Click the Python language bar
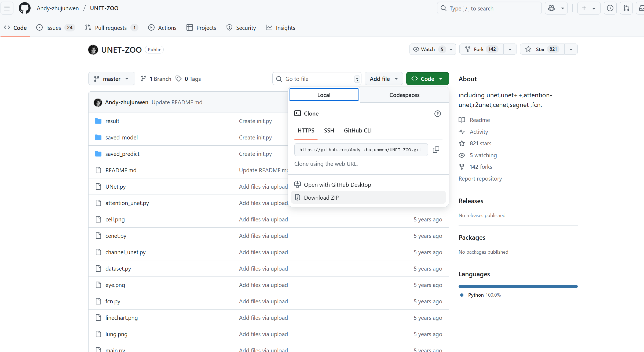 point(518,286)
